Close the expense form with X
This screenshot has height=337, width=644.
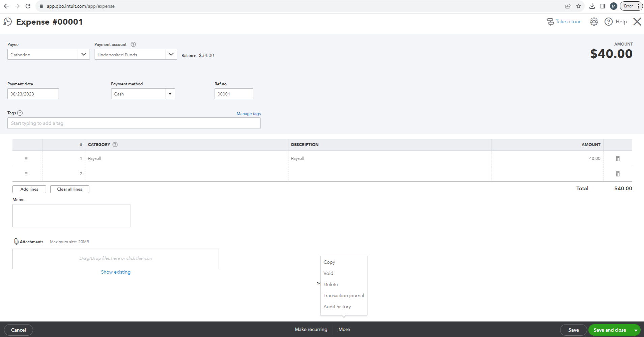637,22
